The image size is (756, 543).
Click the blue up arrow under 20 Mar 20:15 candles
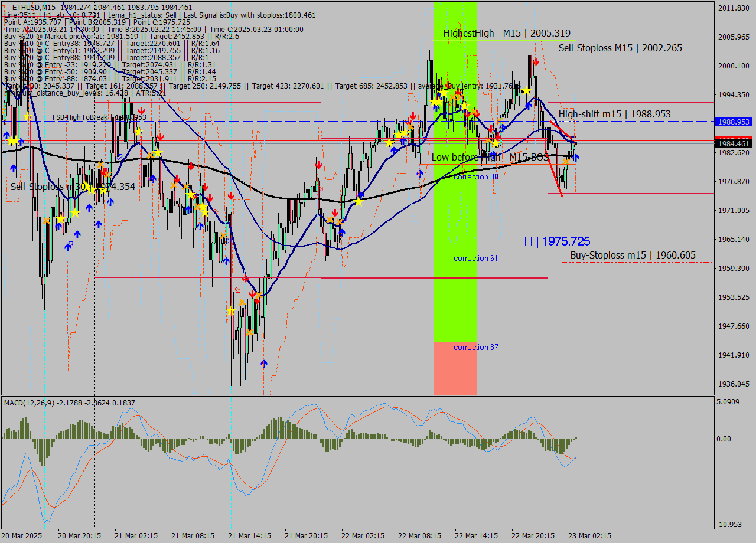click(89, 208)
